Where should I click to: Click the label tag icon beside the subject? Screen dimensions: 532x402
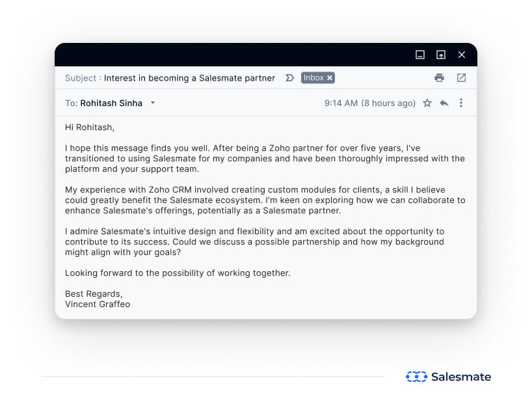click(289, 77)
